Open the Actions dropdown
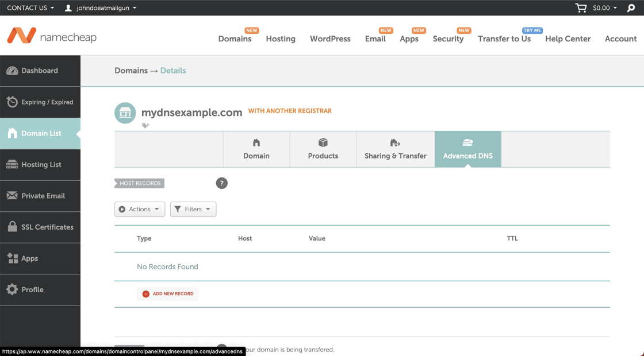Image resolution: width=644 pixels, height=356 pixels. point(140,209)
